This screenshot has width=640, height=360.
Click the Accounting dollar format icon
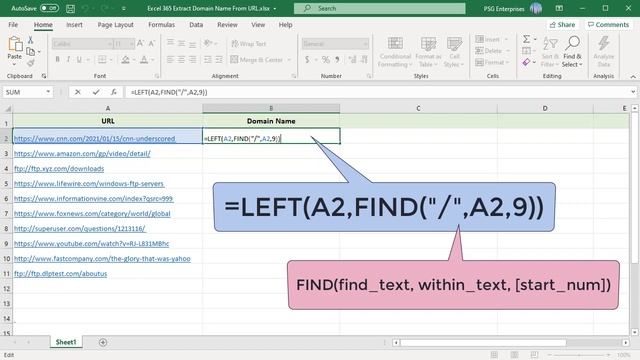[x=307, y=60]
